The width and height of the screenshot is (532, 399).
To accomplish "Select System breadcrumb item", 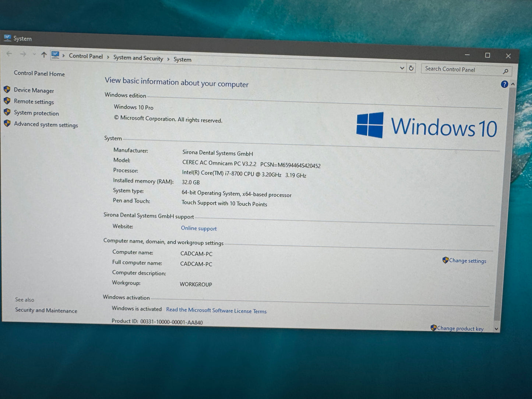I will [x=183, y=59].
